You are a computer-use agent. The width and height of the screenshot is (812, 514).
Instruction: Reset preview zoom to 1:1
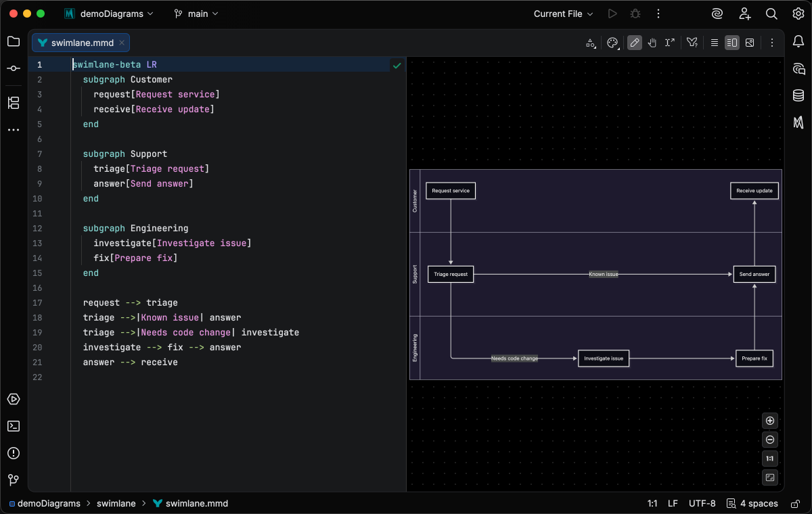pyautogui.click(x=770, y=459)
